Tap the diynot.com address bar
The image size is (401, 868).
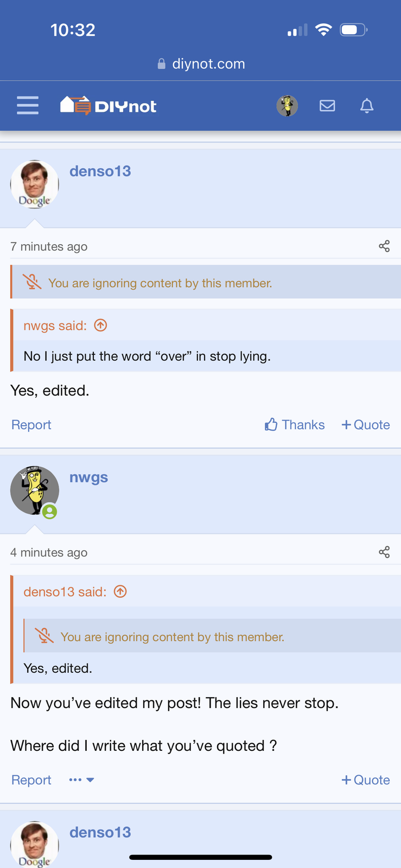(200, 63)
